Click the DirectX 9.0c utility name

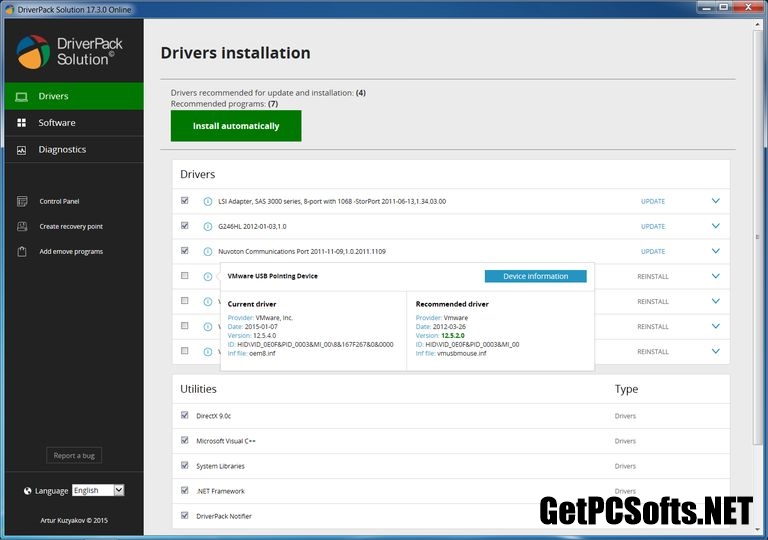(214, 416)
